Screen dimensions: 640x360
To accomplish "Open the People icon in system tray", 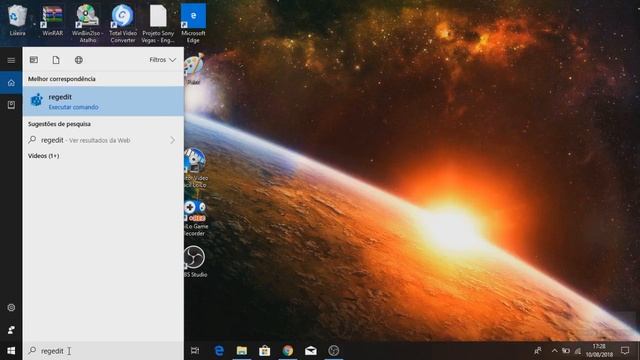I will coord(538,351).
